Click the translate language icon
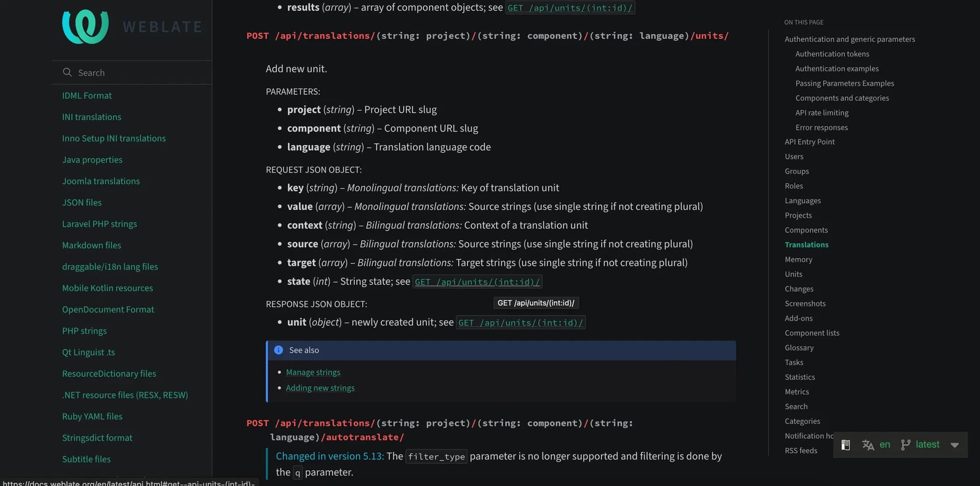Viewport: 980px width, 486px height. point(868,445)
